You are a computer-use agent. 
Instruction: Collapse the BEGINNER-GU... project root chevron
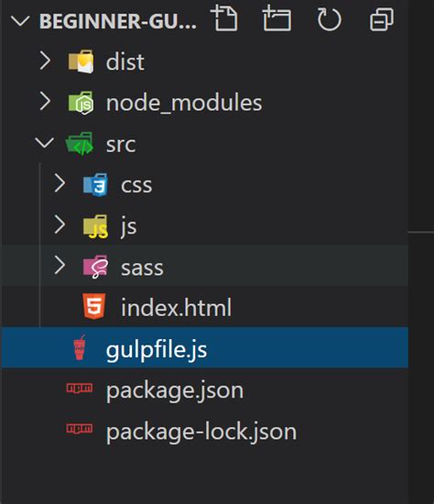point(20,21)
